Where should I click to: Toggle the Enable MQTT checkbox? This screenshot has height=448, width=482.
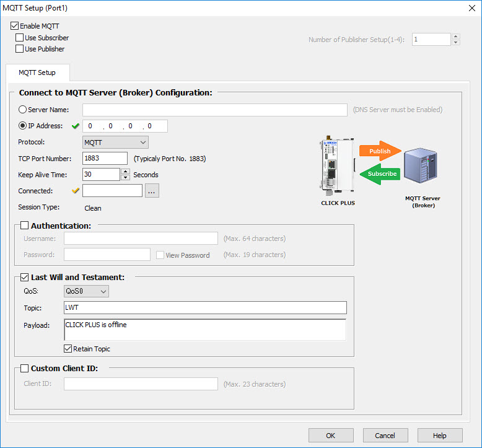[14, 26]
